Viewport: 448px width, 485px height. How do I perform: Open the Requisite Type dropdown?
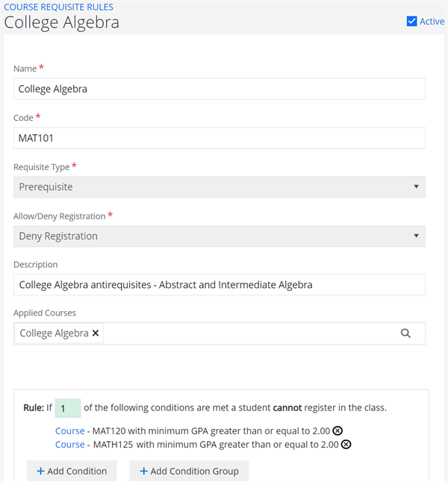pos(220,187)
